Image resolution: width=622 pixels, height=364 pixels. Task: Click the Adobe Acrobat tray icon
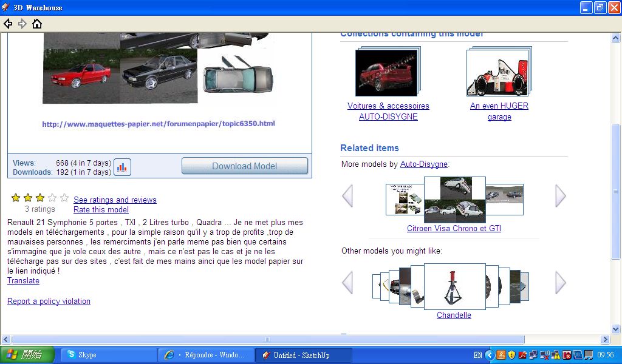(x=522, y=355)
